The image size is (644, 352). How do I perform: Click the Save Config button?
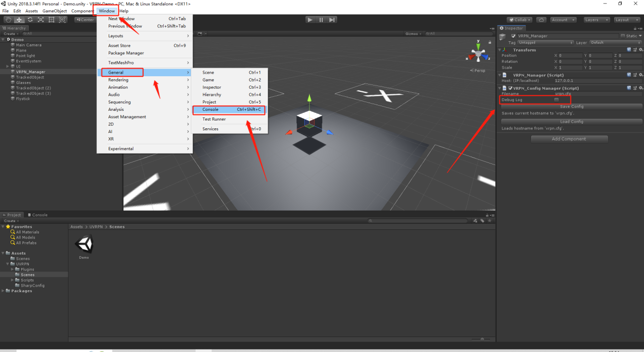[571, 107]
